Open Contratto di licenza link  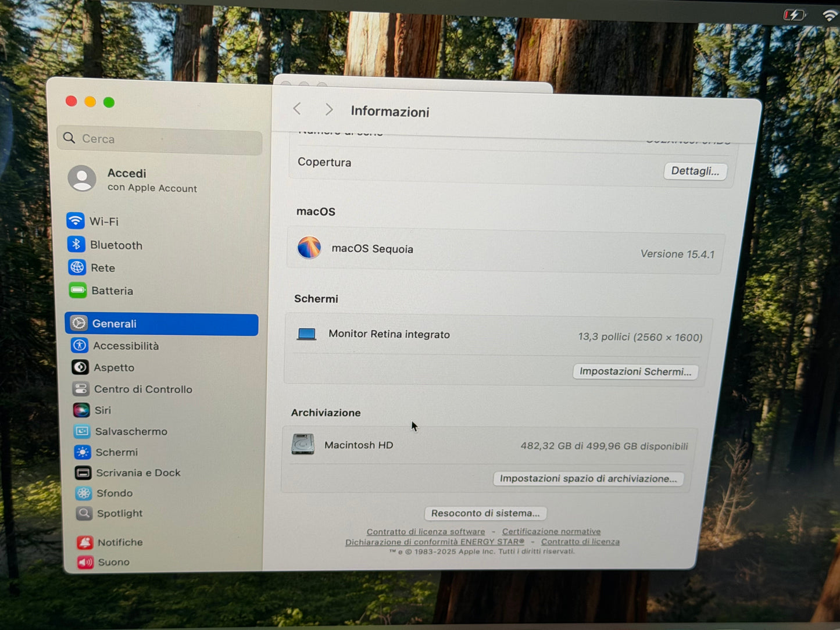click(x=580, y=542)
